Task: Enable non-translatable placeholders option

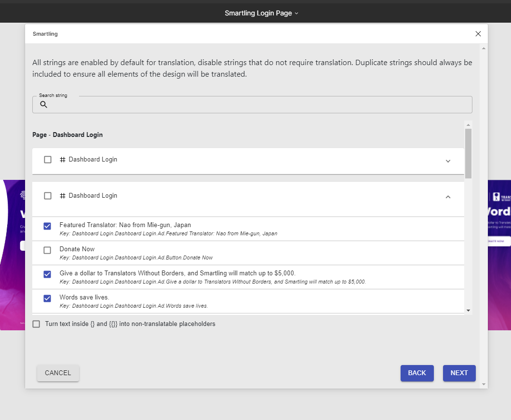Action: point(36,324)
